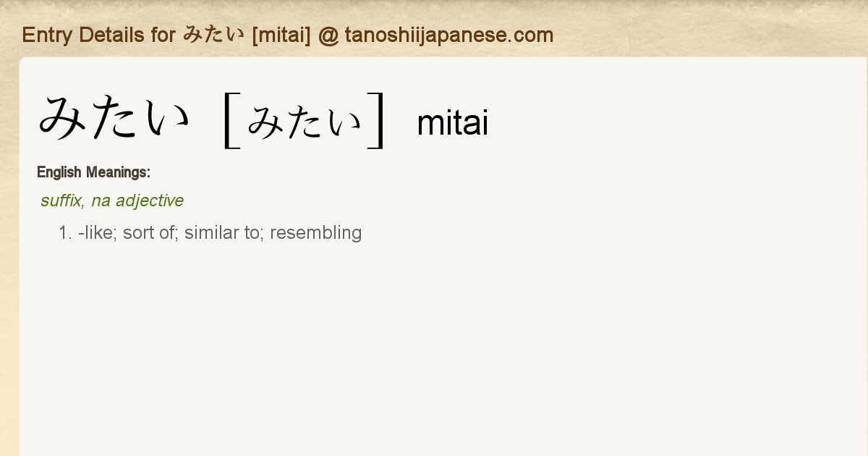Click the bracketed みたい kana reading

coord(304,122)
